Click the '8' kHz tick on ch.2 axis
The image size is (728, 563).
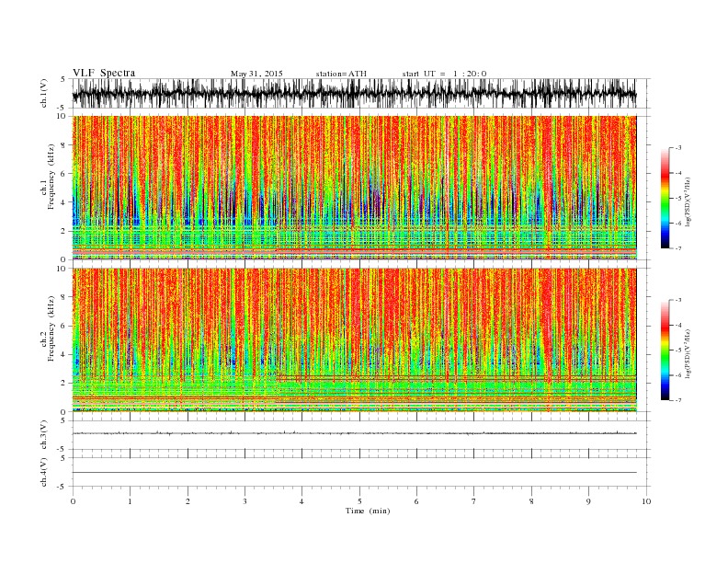point(63,297)
